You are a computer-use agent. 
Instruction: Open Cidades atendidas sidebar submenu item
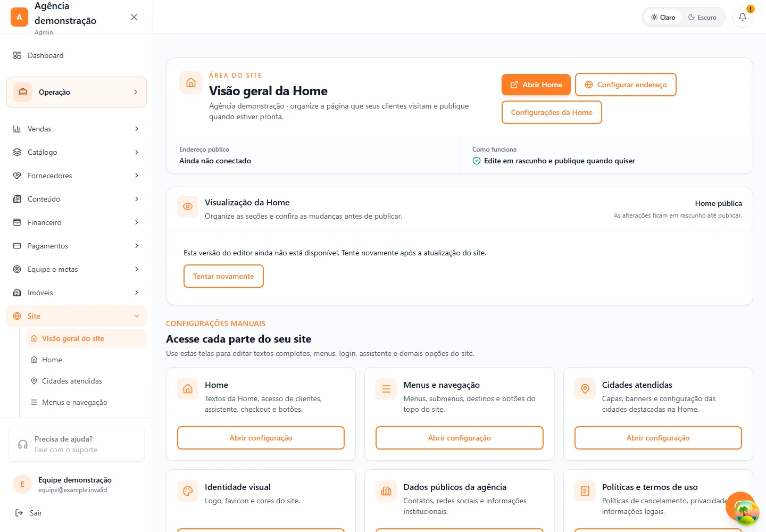pos(86,381)
